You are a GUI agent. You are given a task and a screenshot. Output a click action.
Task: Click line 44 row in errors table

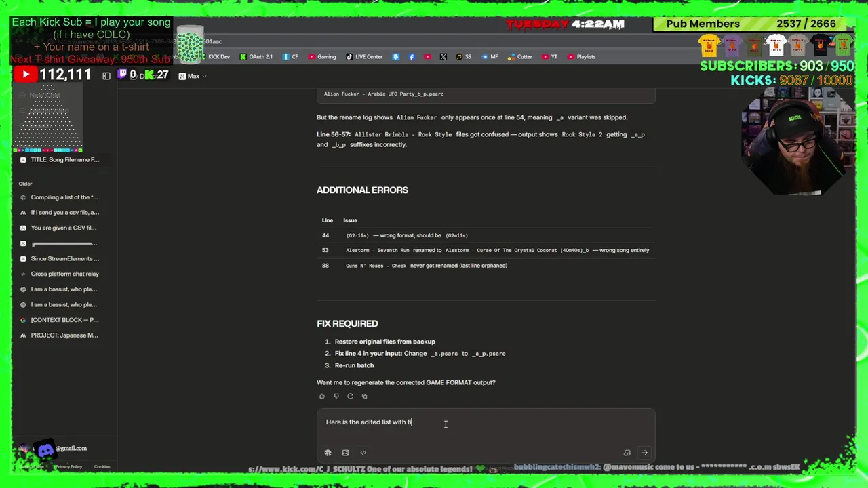tap(486, 235)
